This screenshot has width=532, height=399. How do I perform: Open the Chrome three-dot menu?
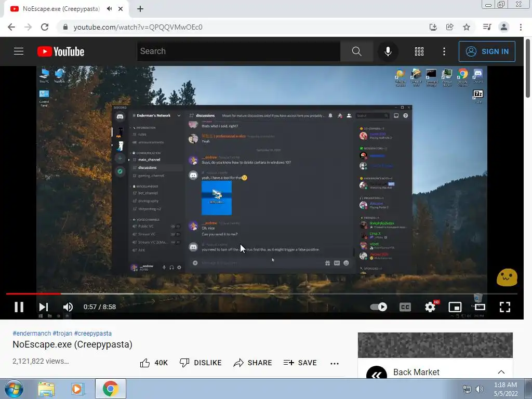tap(521, 27)
